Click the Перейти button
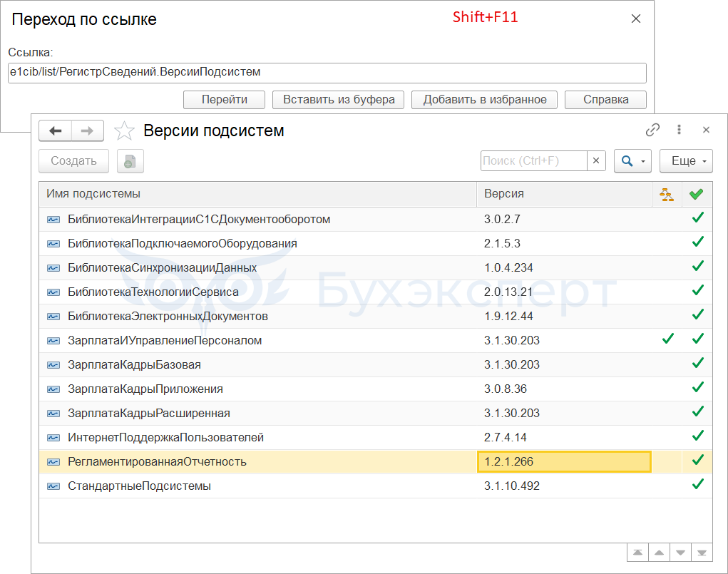The image size is (728, 574). pos(225,100)
